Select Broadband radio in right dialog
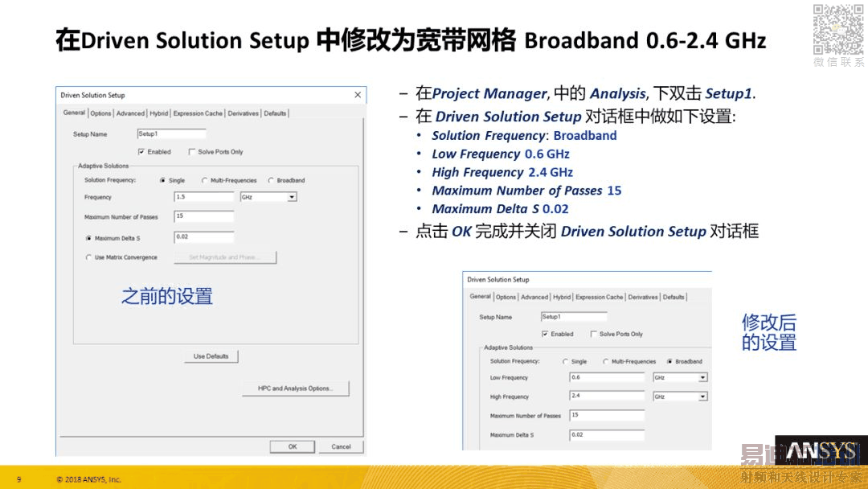 (x=669, y=362)
